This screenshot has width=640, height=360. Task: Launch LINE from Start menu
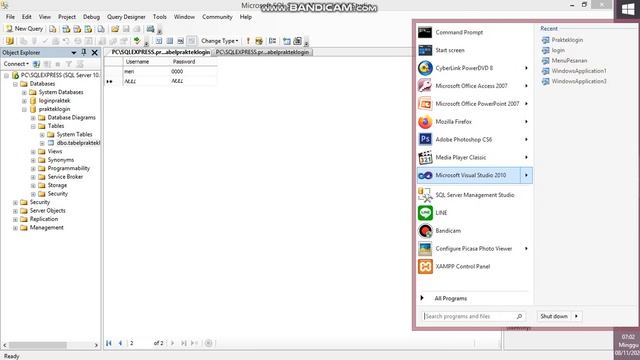point(473,213)
